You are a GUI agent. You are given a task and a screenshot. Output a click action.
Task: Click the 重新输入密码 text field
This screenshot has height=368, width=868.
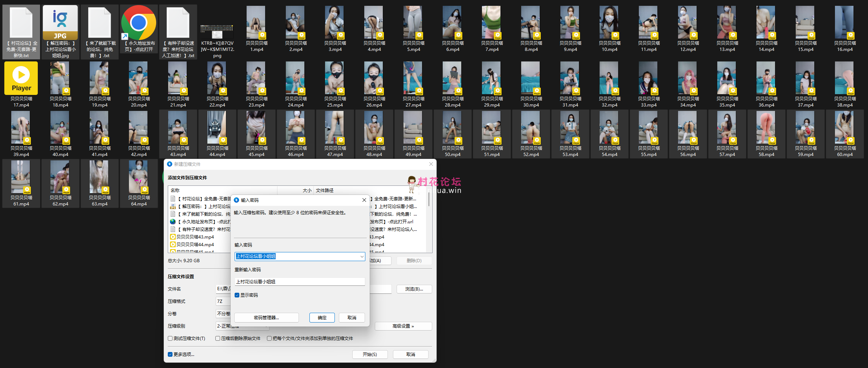pos(299,282)
